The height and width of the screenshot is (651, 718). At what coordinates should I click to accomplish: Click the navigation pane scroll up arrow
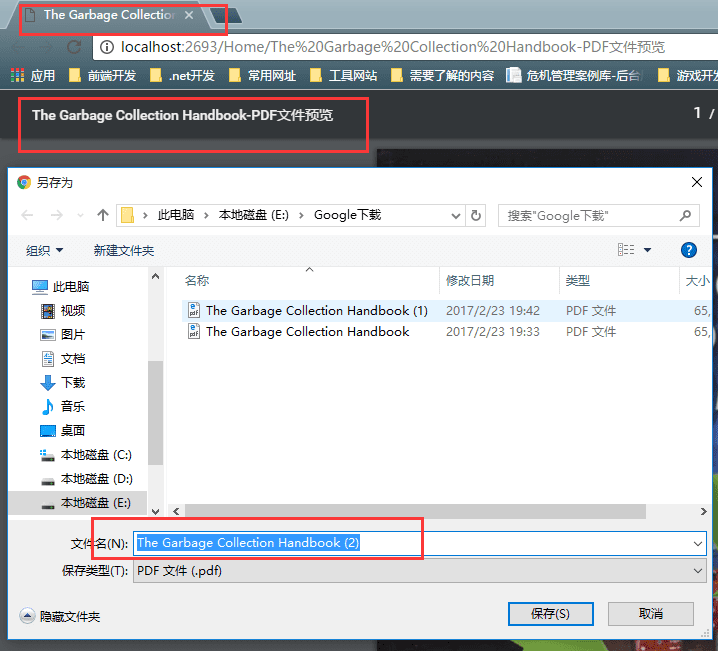pyautogui.click(x=156, y=277)
